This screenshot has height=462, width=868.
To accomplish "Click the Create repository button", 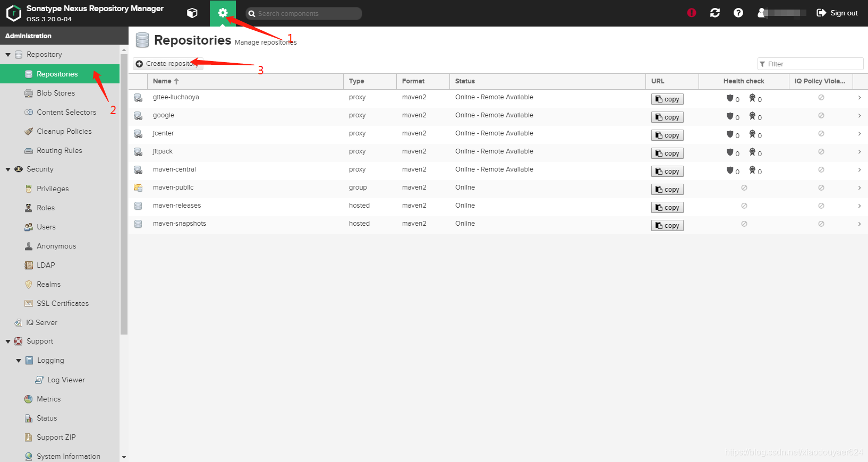I will coord(168,64).
